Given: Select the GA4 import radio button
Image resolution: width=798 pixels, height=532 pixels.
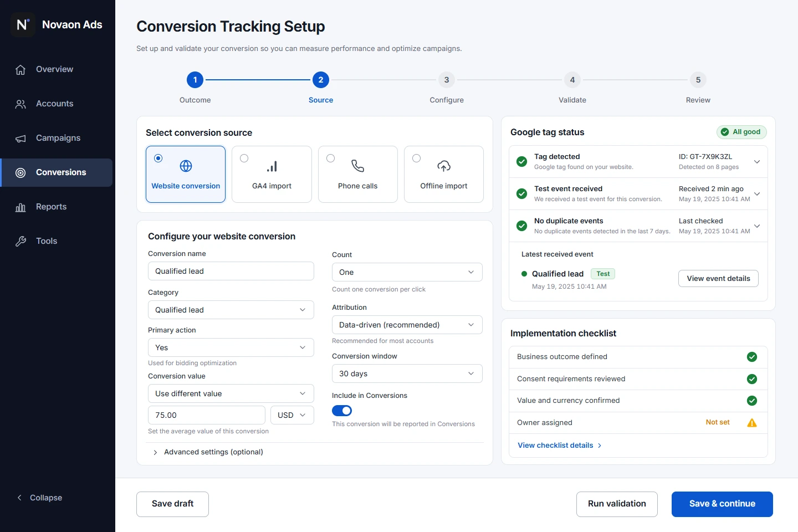Looking at the screenshot, I should point(244,158).
